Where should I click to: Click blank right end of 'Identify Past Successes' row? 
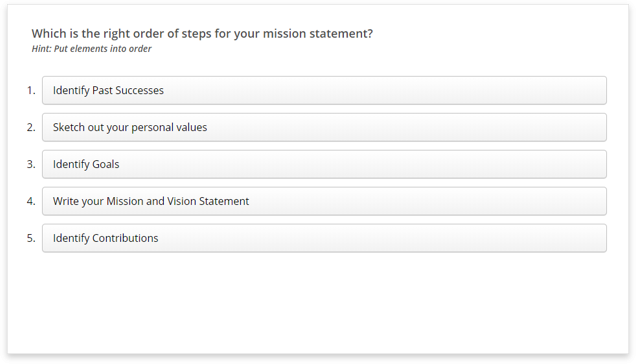pos(527,90)
